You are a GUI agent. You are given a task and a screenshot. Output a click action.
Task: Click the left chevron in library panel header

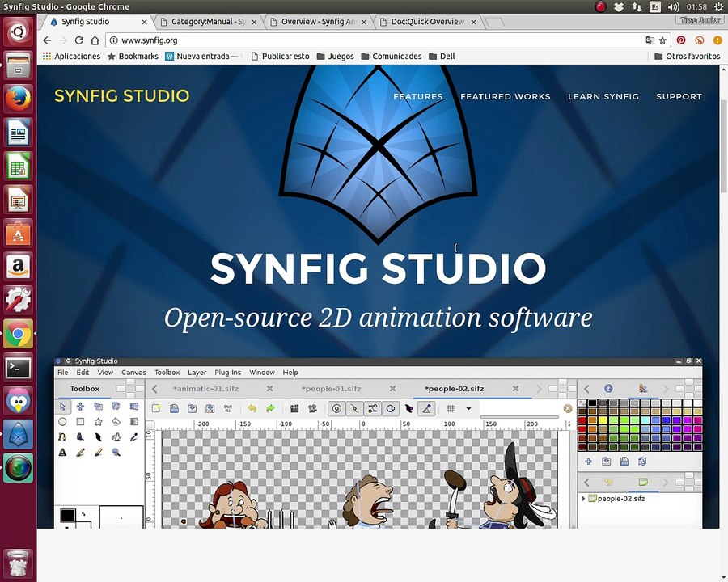(x=586, y=482)
